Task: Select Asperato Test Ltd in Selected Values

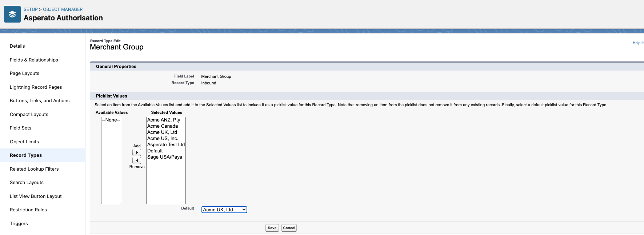Action: point(166,145)
